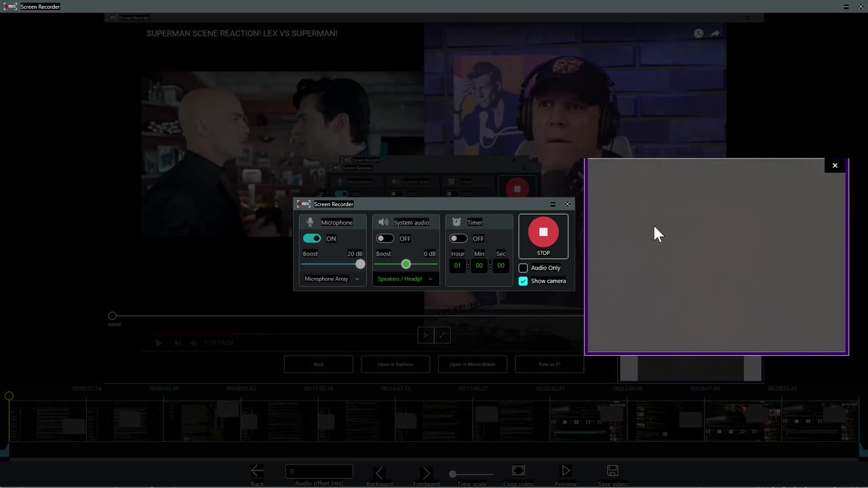Click the seek bar handle at 0:00:00
Image resolution: width=868 pixels, height=488 pixels.
[113, 316]
